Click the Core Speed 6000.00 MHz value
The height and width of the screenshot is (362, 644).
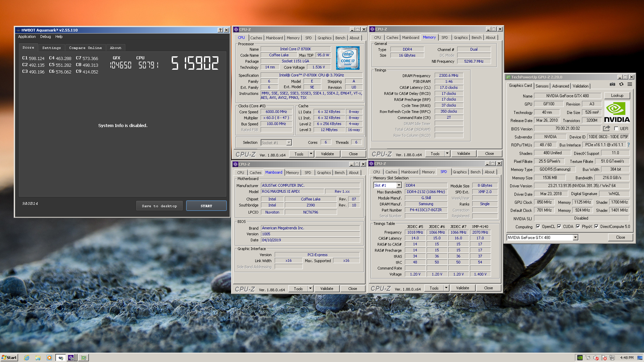(x=276, y=112)
